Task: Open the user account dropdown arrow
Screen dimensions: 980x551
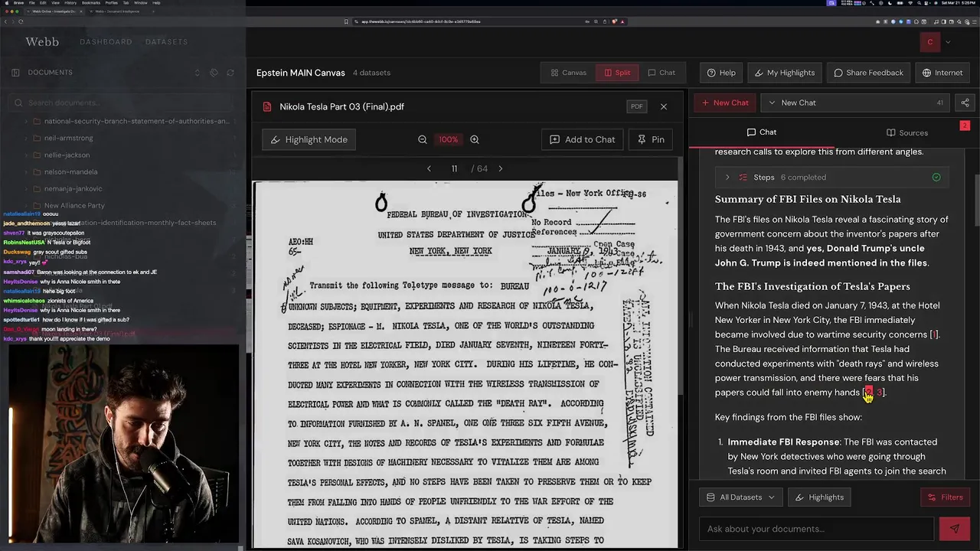Action: point(948,42)
